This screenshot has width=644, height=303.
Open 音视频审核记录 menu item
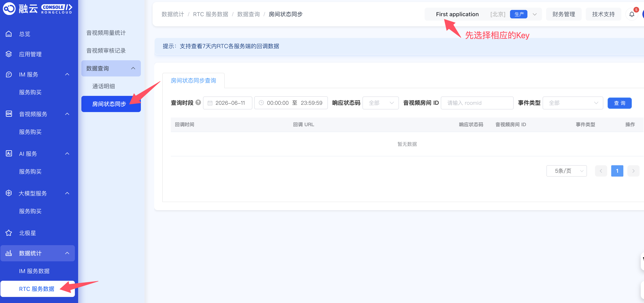pos(106,50)
